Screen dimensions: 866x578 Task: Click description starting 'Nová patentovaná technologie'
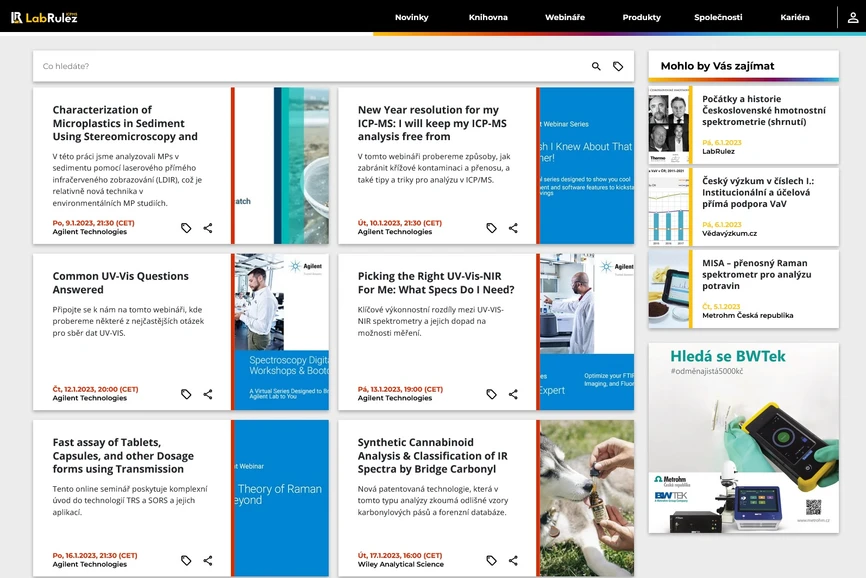pos(433,500)
